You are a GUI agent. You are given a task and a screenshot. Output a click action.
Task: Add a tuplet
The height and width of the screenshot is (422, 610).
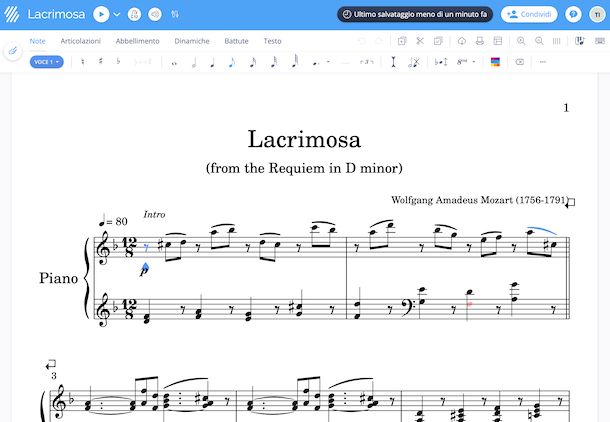tap(366, 61)
